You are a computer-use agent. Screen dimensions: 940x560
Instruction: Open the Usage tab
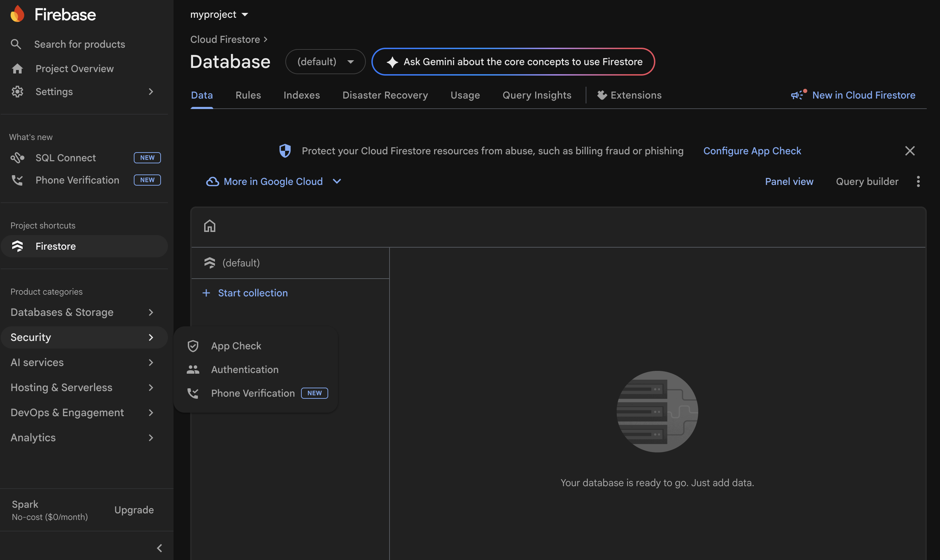pyautogui.click(x=465, y=95)
